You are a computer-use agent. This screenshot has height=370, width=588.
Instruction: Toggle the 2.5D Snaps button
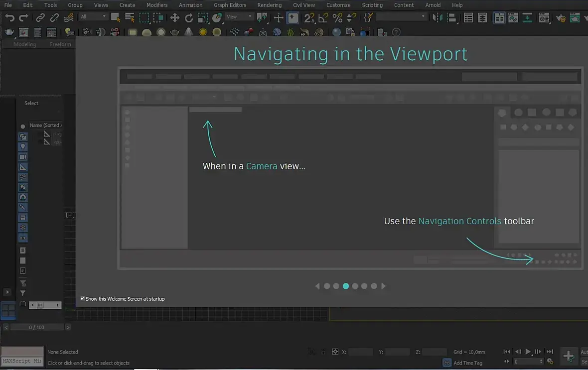[x=309, y=17]
